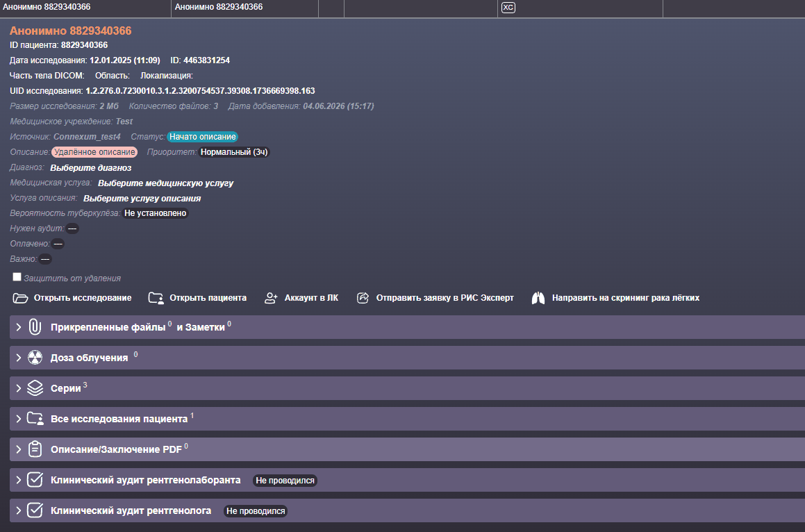Expand Все исследования пациента chevron
805x532 pixels.
(x=19, y=419)
